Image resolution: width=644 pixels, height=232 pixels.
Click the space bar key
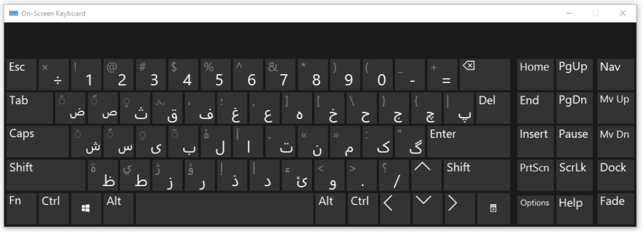click(225, 209)
